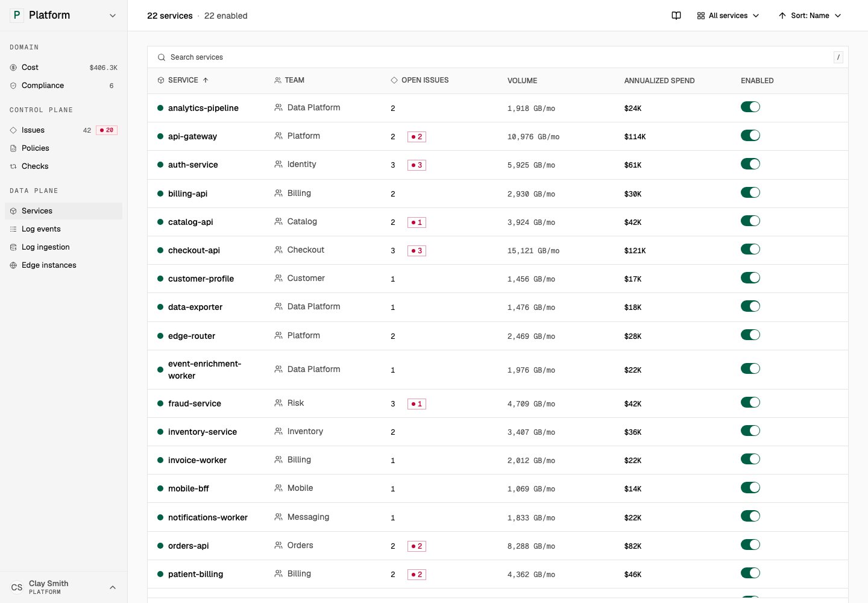Click the red 2 badge on api-gateway row
Viewport: 868px width, 603px height.
tap(417, 137)
